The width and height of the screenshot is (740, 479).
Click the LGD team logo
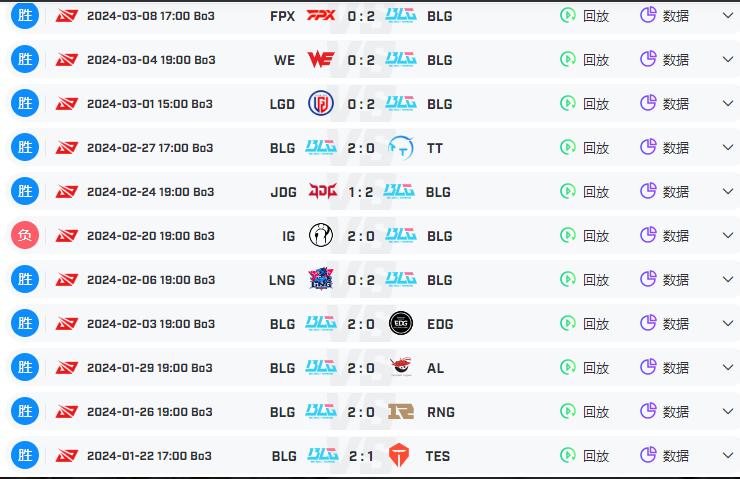[x=321, y=103]
